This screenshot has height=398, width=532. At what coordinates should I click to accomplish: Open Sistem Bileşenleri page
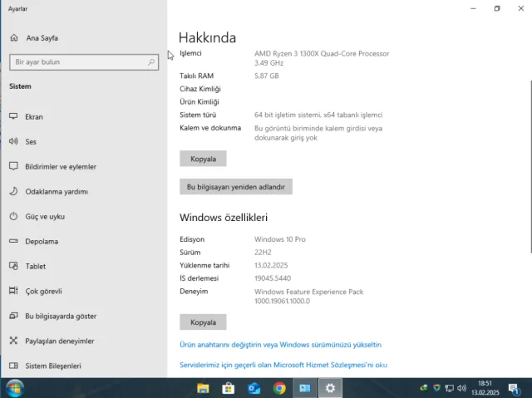[52, 366]
